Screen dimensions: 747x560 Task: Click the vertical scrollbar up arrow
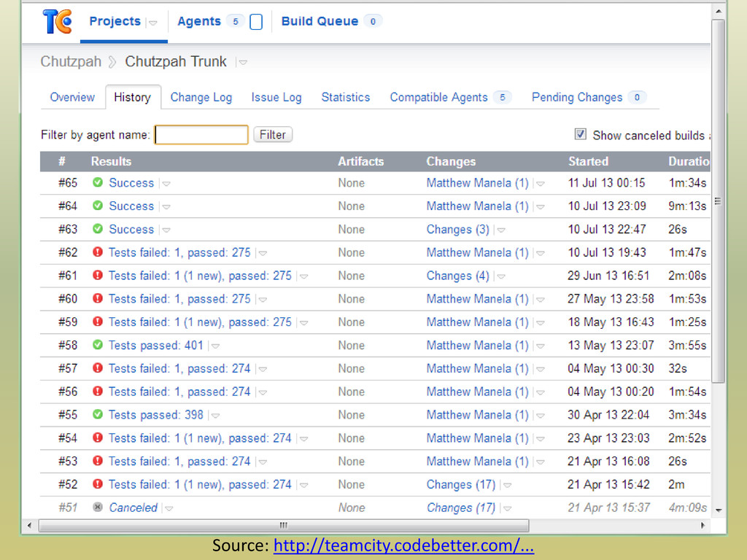[719, 11]
